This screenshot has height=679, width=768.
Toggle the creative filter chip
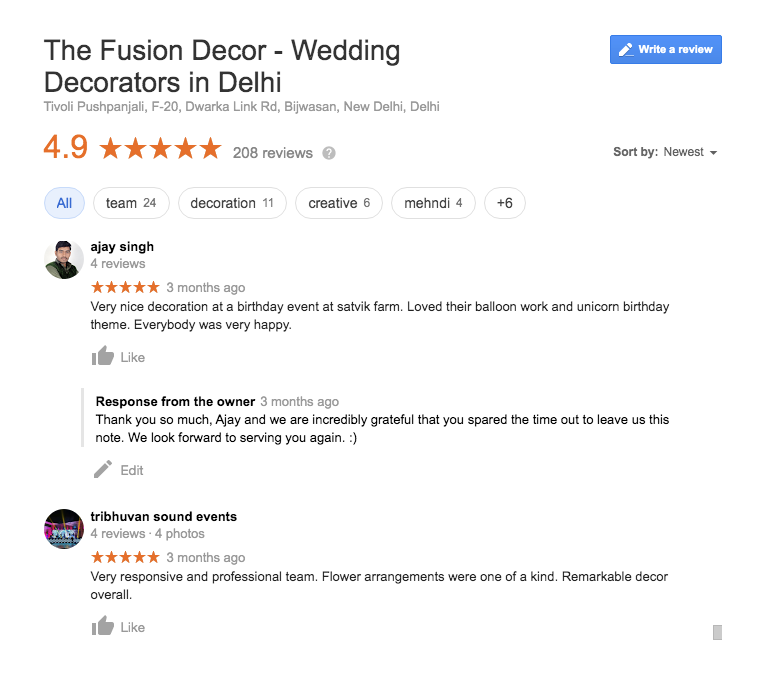pos(339,203)
